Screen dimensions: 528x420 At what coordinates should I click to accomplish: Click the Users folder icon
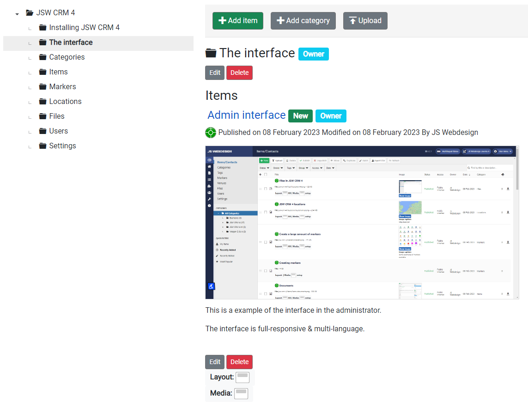[43, 131]
